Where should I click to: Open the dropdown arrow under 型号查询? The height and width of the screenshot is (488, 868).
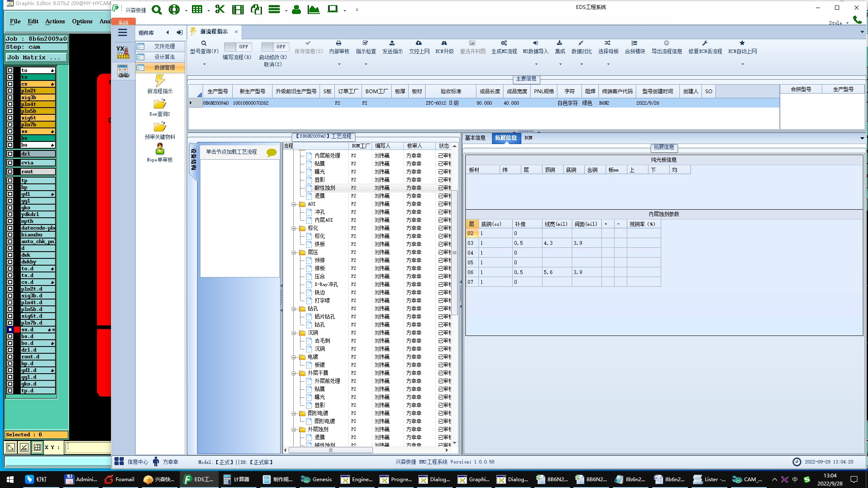pyautogui.click(x=204, y=64)
